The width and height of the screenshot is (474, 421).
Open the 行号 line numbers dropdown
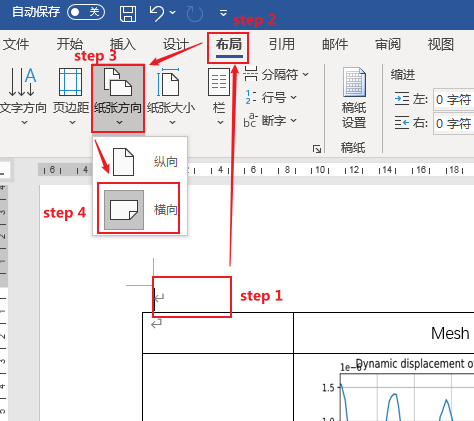293,97
